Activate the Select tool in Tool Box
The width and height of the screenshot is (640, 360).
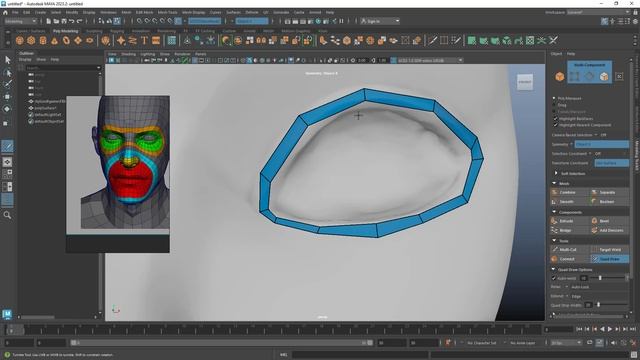pyautogui.click(x=7, y=60)
